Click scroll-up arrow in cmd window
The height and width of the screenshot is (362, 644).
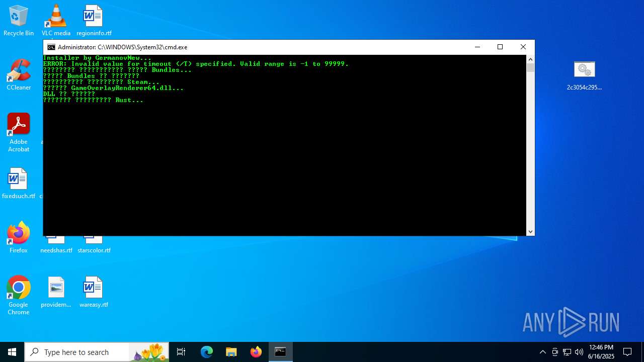[530, 59]
